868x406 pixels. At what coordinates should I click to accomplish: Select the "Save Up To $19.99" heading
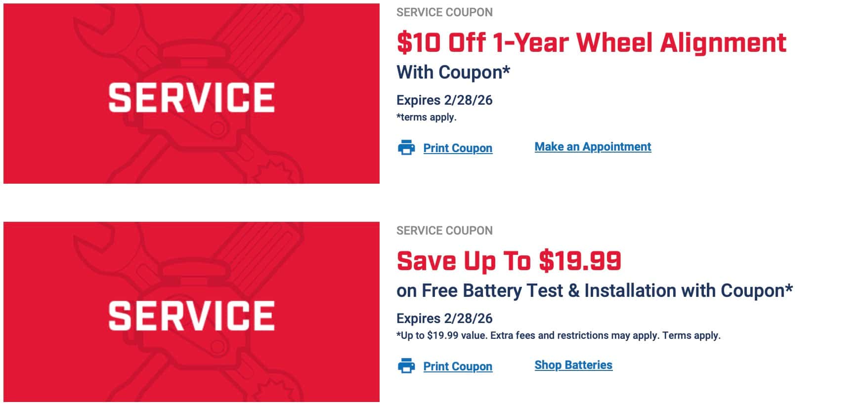pyautogui.click(x=509, y=261)
